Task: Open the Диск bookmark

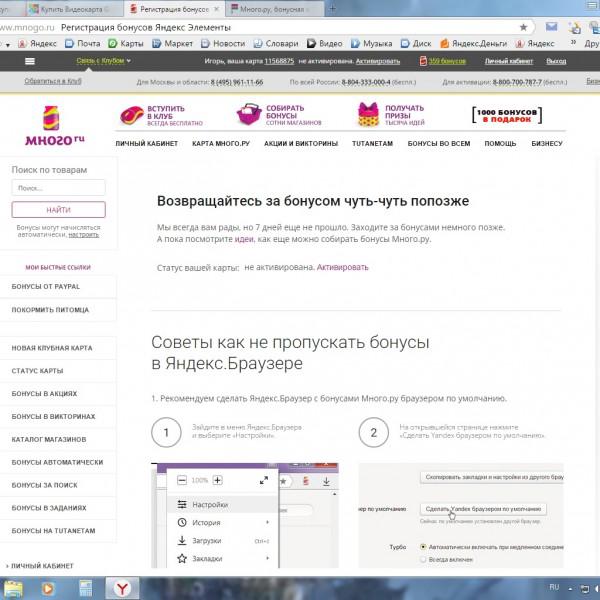Action: click(x=416, y=44)
